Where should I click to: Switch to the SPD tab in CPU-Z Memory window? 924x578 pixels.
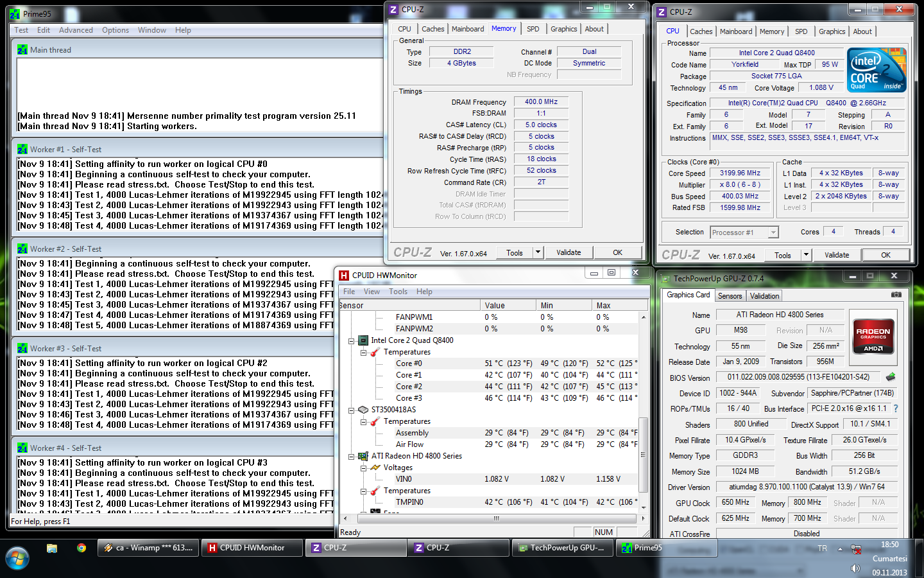coord(533,29)
